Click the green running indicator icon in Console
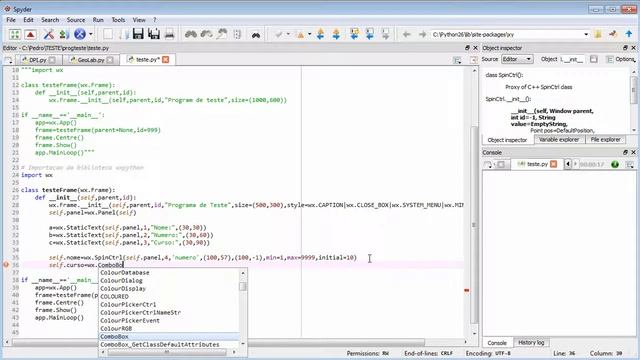Image resolution: width=640 pixels, height=360 pixels. [615, 164]
